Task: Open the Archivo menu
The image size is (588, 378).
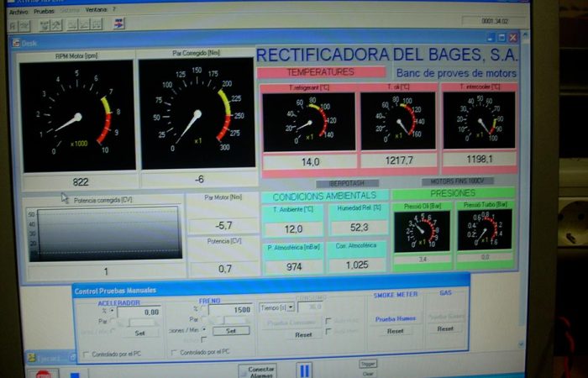Action: click(18, 9)
